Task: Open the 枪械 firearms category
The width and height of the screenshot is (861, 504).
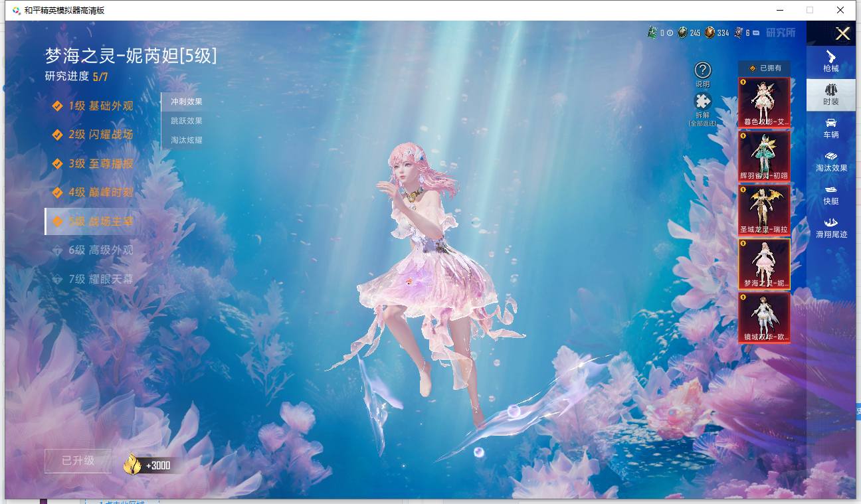Action: coord(831,61)
